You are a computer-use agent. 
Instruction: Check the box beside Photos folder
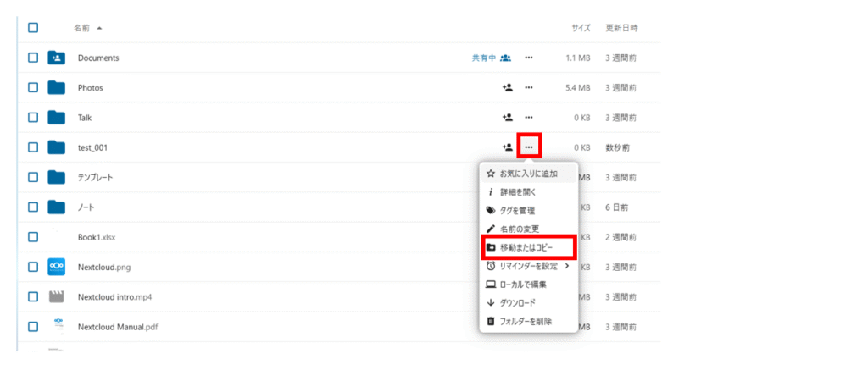click(33, 87)
